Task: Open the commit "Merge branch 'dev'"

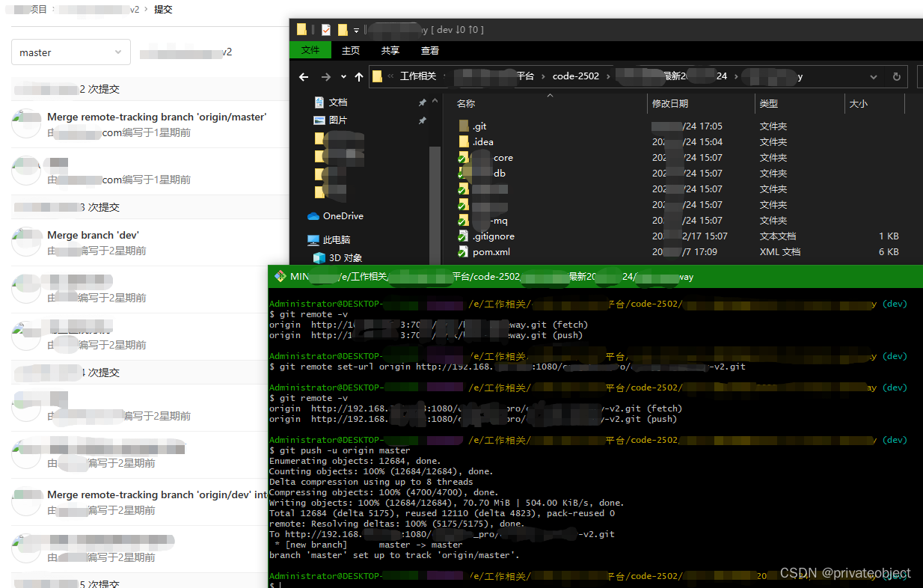Action: pyautogui.click(x=93, y=235)
